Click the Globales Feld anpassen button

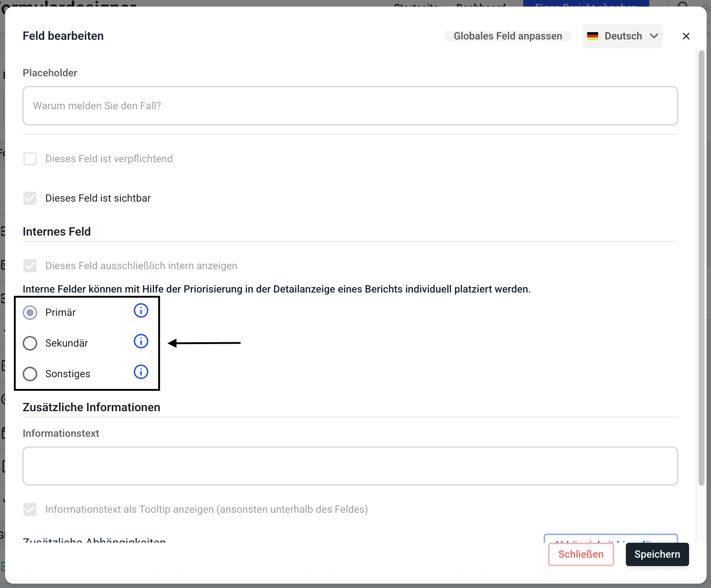click(507, 36)
